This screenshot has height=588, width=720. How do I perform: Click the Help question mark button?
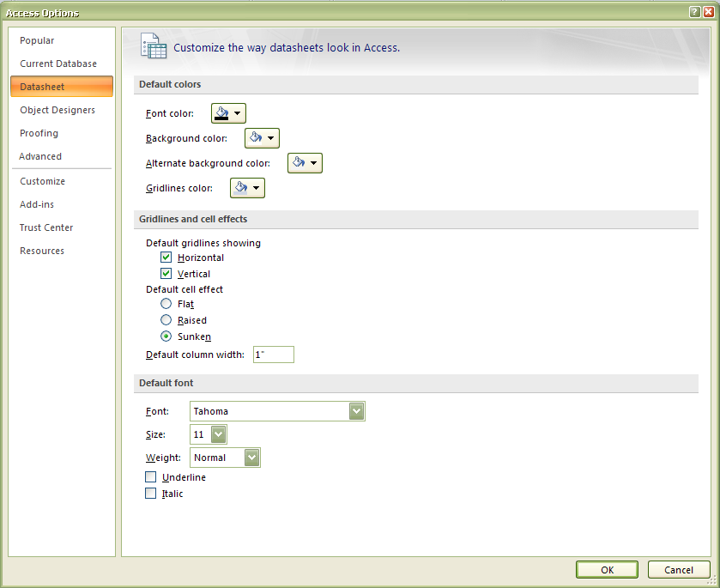[695, 12]
